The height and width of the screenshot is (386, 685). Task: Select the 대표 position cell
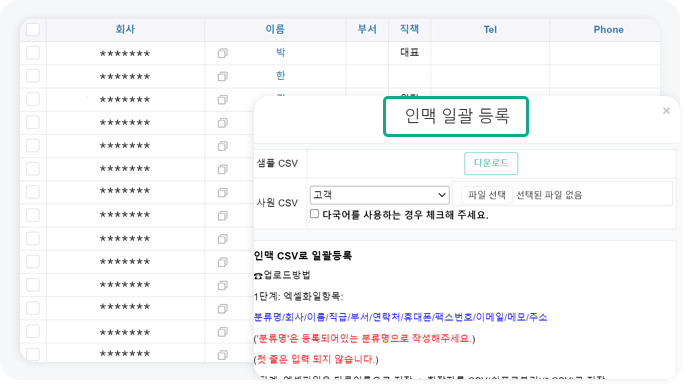(409, 52)
